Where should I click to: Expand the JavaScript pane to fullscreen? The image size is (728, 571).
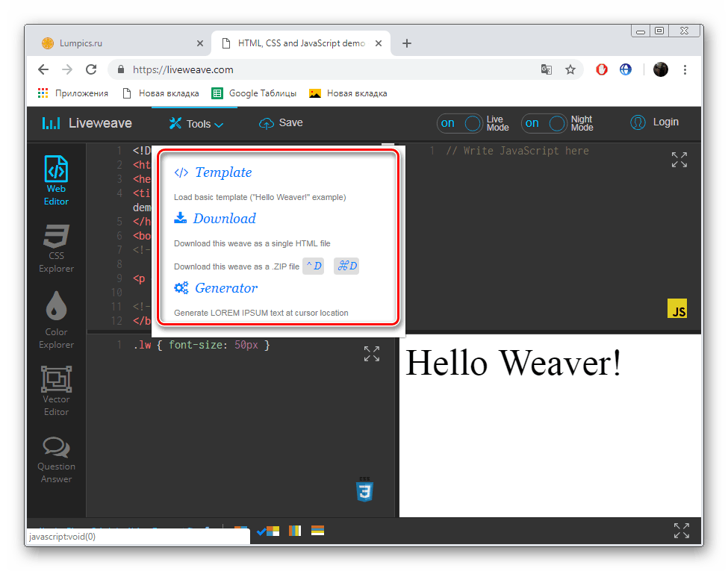[679, 159]
